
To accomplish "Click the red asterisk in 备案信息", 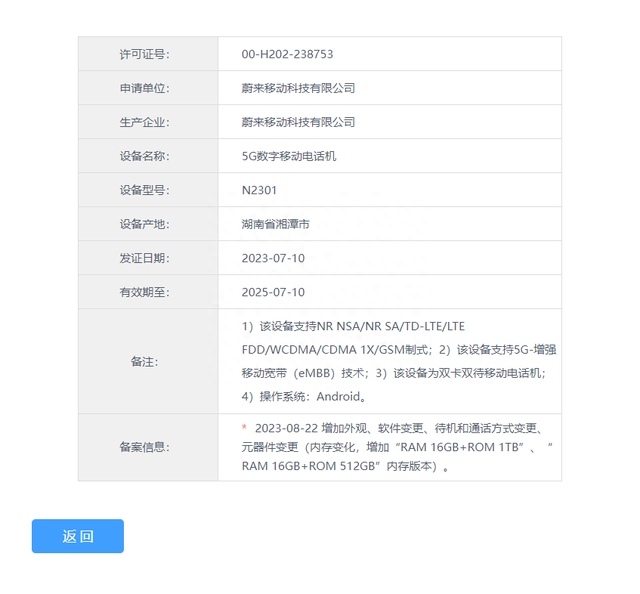I will point(244,427).
